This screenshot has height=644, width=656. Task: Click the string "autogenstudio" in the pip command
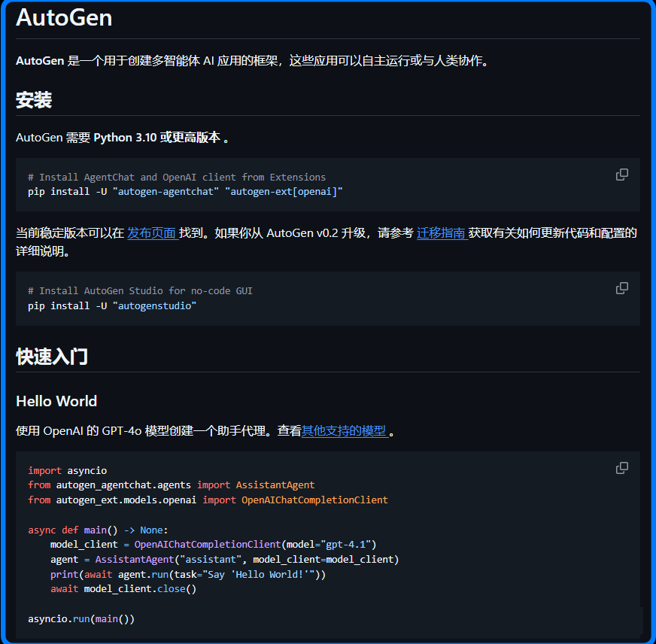click(154, 306)
